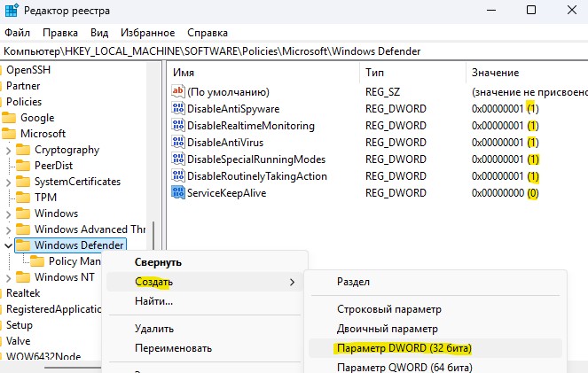Click the Google folder icon
This screenshot has height=373, width=588.
9,118
